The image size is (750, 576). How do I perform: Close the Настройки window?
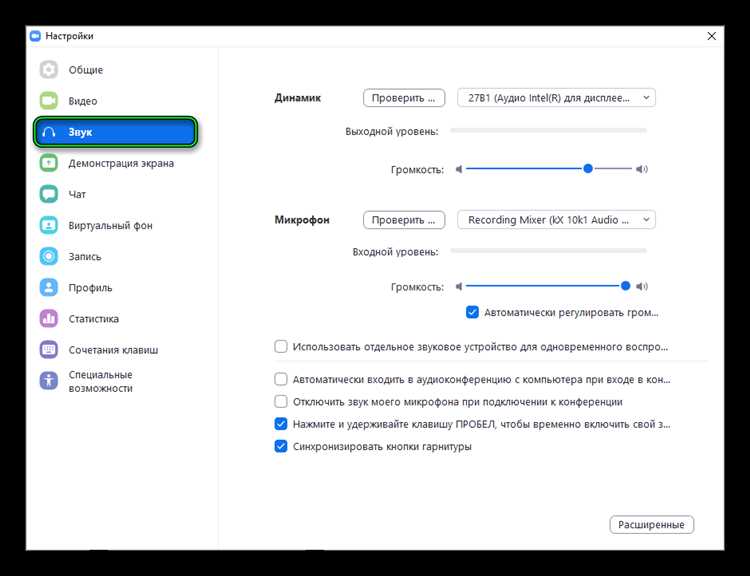tap(711, 36)
